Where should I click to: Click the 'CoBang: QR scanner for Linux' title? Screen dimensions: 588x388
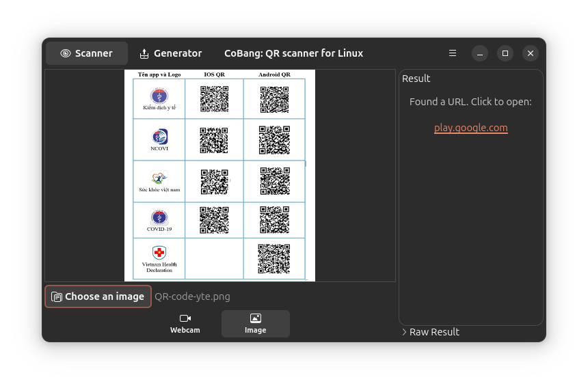[x=293, y=53]
